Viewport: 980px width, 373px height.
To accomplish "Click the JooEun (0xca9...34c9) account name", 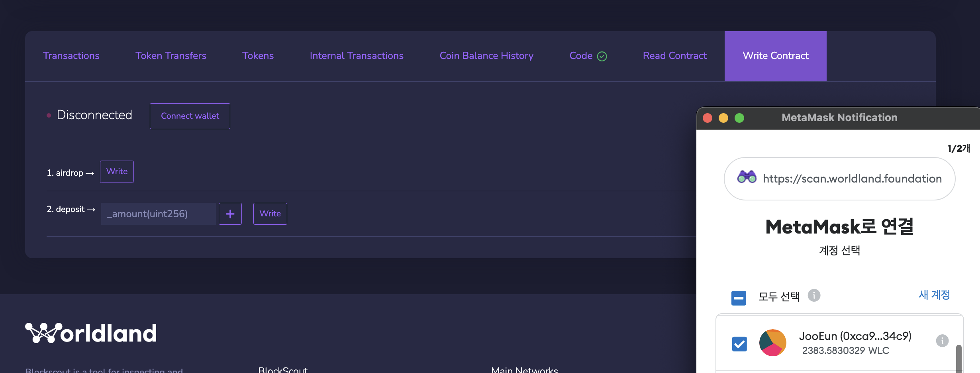I will tap(855, 336).
